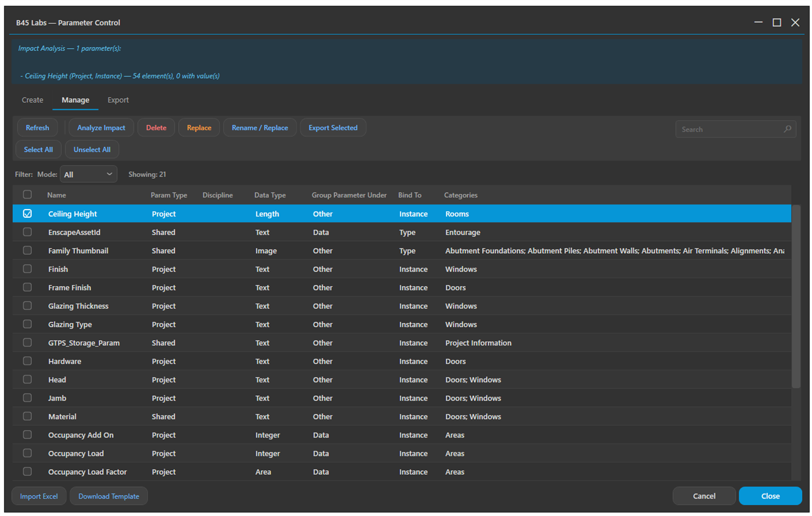Screen dimensions: 812x516
Task: Check the Finish row checkbox
Action: pos(27,269)
